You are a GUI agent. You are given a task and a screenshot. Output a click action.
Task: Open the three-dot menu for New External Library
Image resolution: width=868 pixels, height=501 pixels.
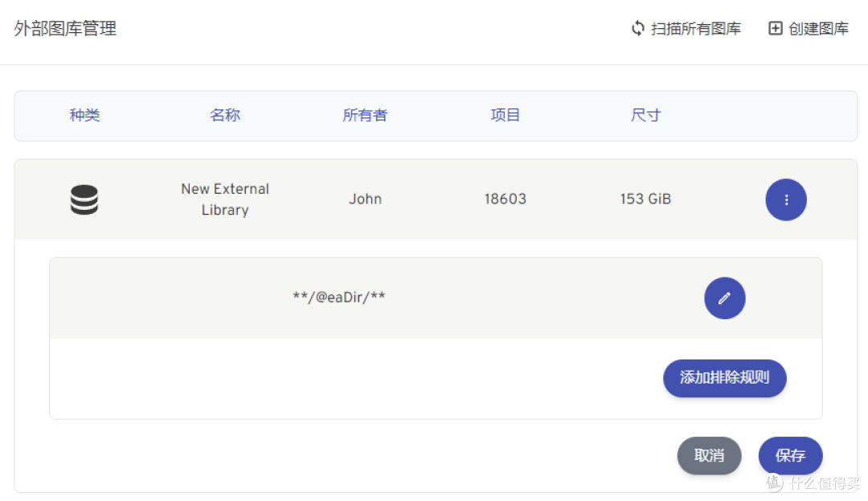pos(786,200)
